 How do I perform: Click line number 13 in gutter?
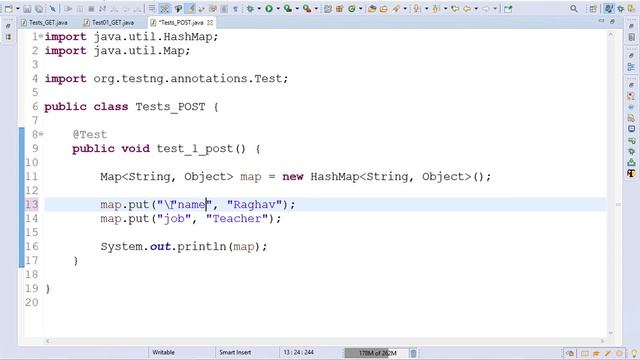[x=31, y=204]
